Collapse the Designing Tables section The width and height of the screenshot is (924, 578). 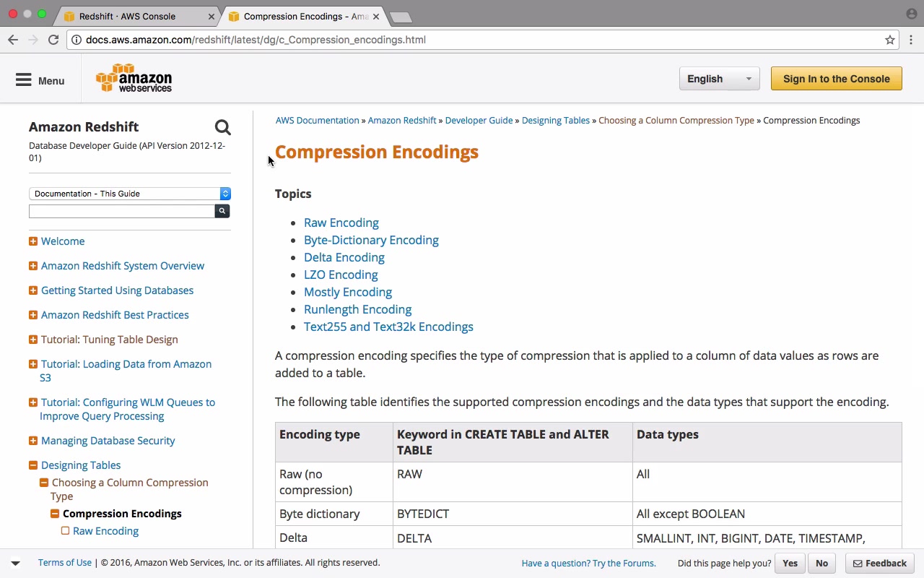coord(33,465)
